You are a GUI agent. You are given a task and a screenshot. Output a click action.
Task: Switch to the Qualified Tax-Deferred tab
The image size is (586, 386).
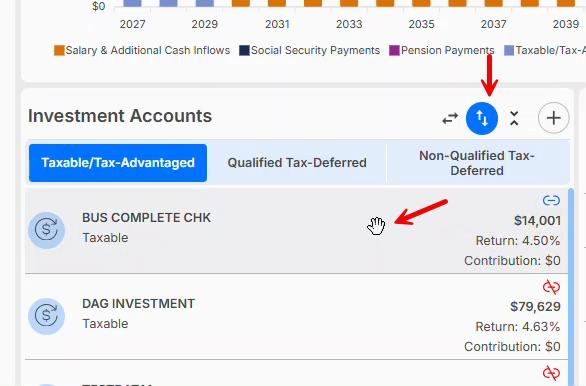(297, 163)
